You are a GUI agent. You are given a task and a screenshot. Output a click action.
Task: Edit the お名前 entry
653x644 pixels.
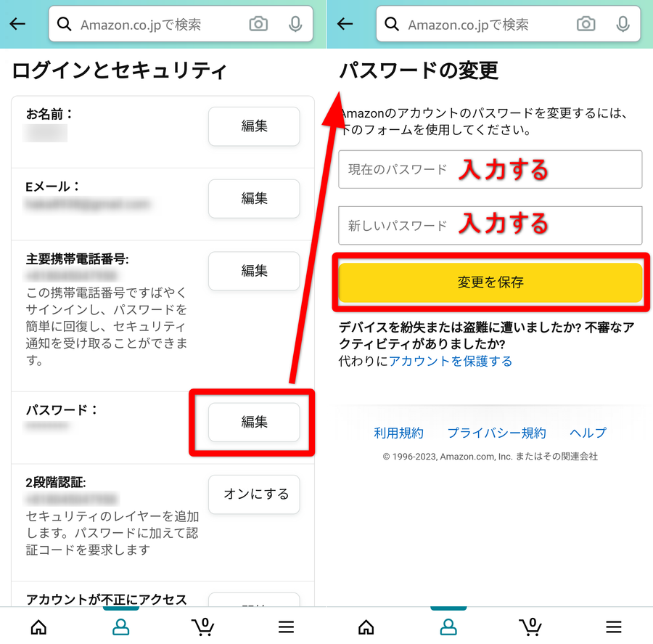click(x=254, y=126)
